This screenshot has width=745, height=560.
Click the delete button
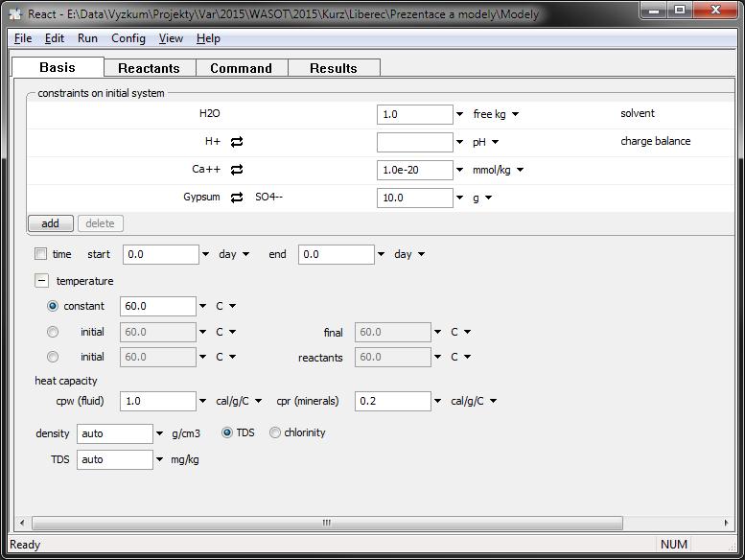point(101,223)
